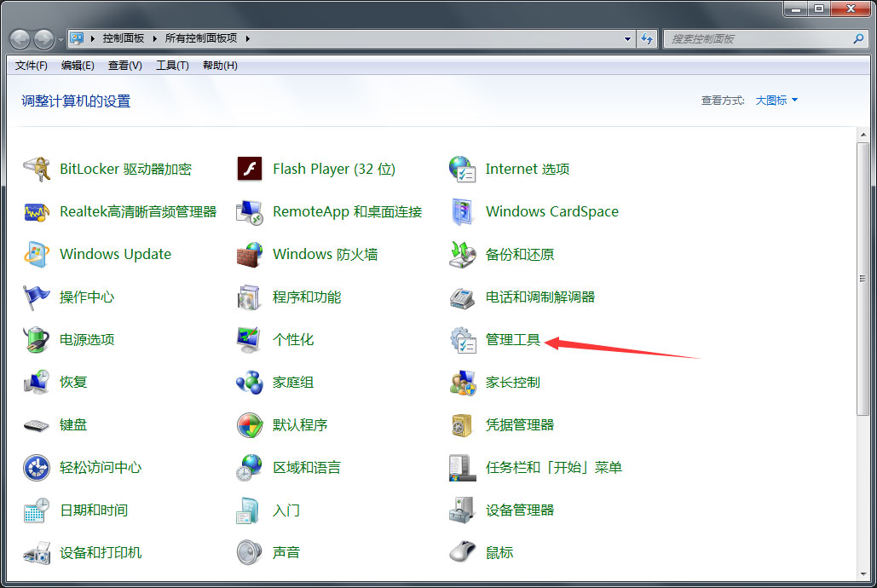Open the 个性化 monitor icon
Image resolution: width=877 pixels, height=588 pixels.
pos(250,340)
